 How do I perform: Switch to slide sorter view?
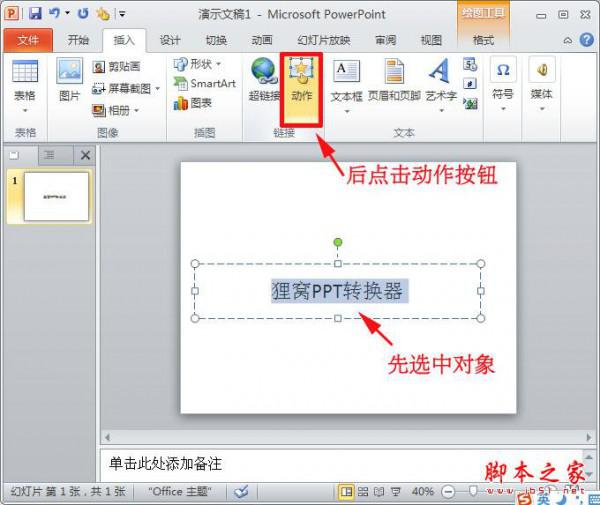[x=363, y=492]
